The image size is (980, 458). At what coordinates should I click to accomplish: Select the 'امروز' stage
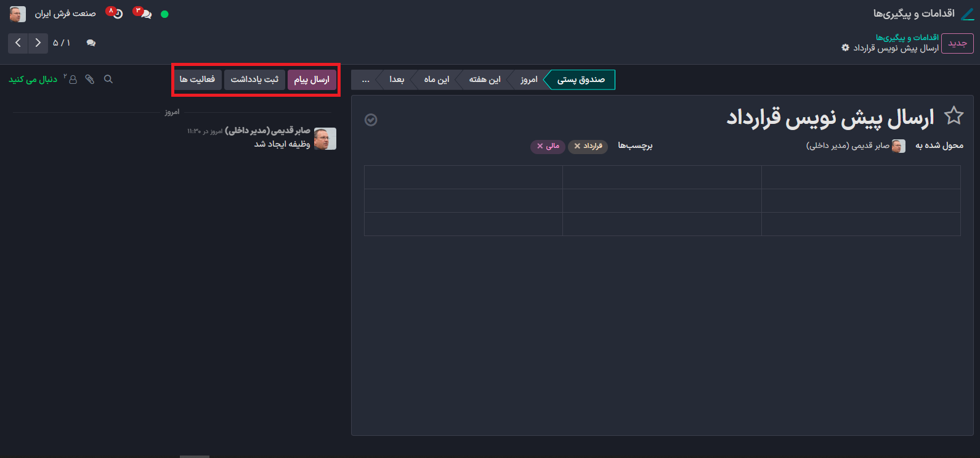click(528, 80)
